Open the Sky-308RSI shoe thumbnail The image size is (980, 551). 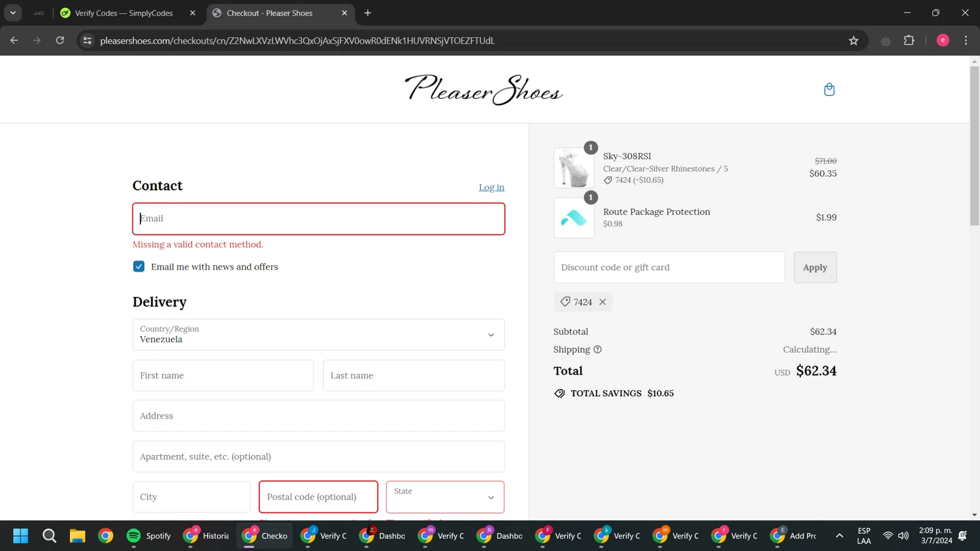(574, 168)
